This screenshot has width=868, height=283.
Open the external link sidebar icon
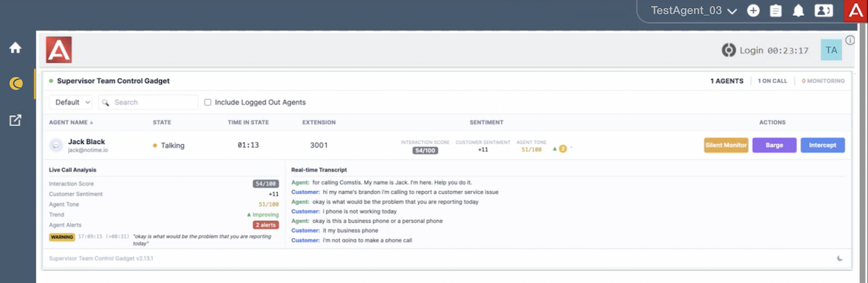point(15,120)
